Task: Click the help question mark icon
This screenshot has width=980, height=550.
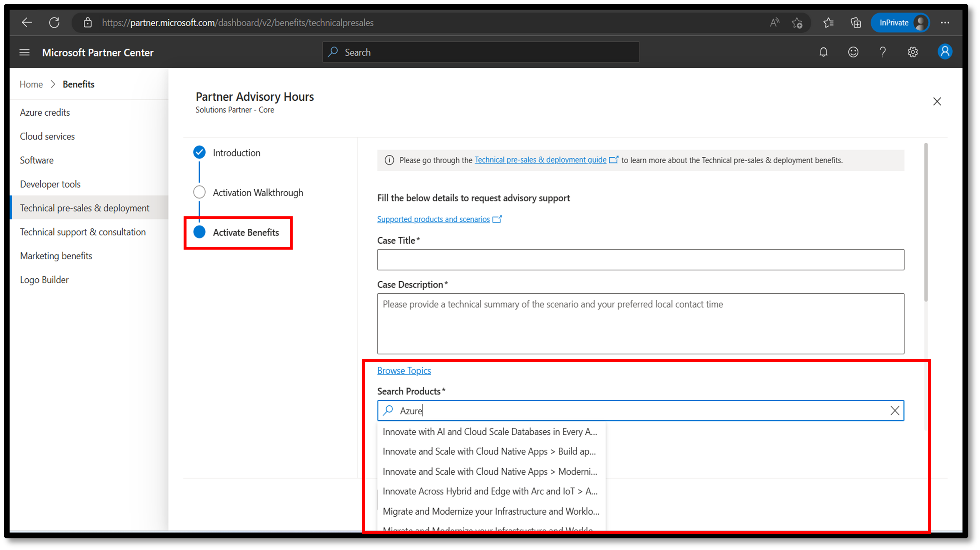Action: [x=883, y=52]
